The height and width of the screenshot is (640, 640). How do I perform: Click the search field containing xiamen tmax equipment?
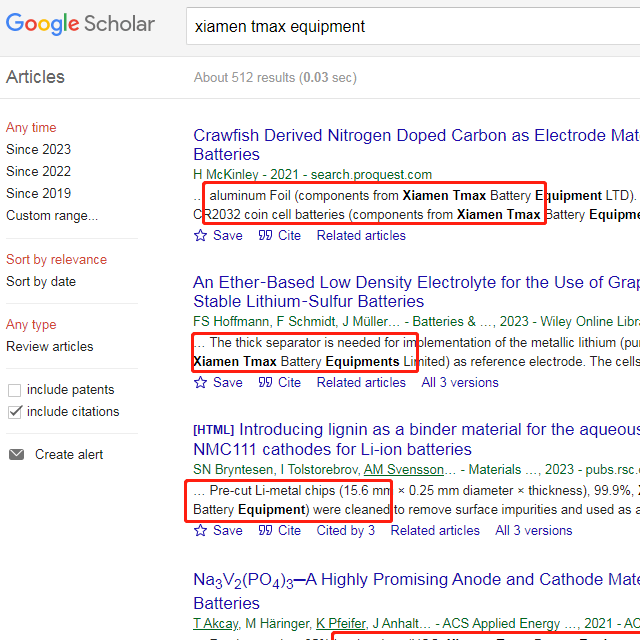click(x=413, y=26)
